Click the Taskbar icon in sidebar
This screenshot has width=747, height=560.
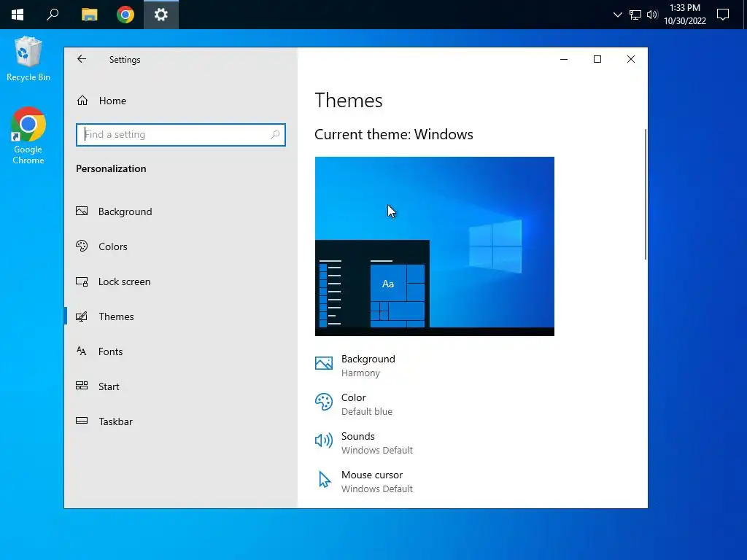pos(82,421)
